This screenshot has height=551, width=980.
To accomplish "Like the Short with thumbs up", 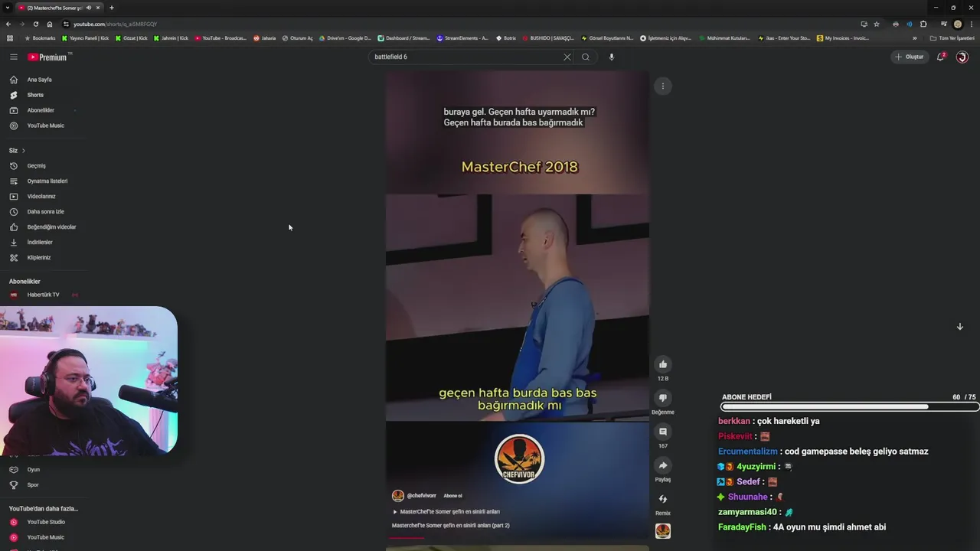I will 663,364.
